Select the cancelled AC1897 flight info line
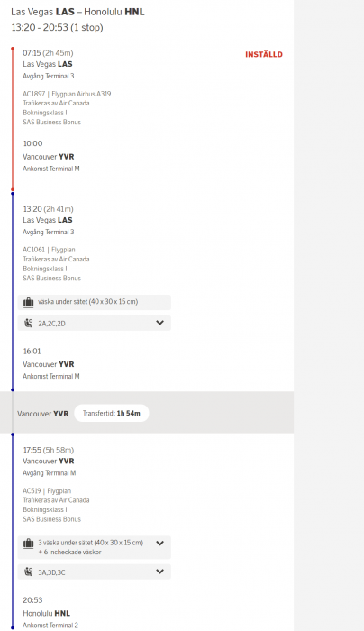The width and height of the screenshot is (364, 631). point(67,94)
